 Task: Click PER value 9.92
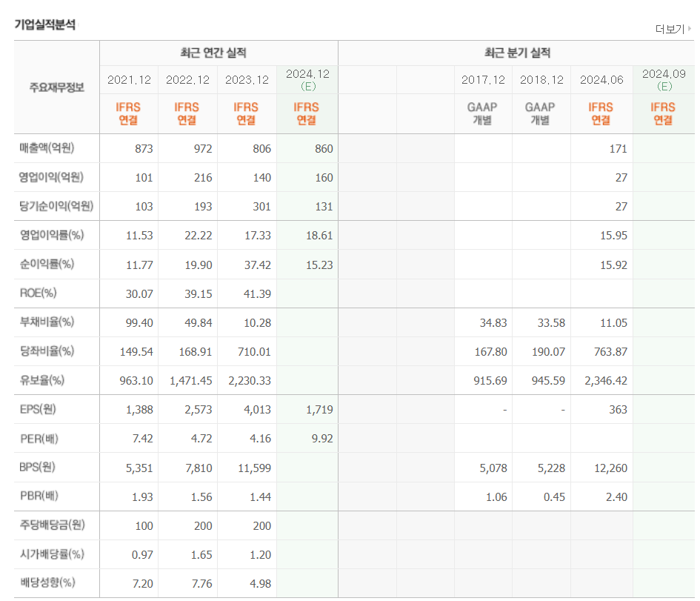(x=322, y=439)
